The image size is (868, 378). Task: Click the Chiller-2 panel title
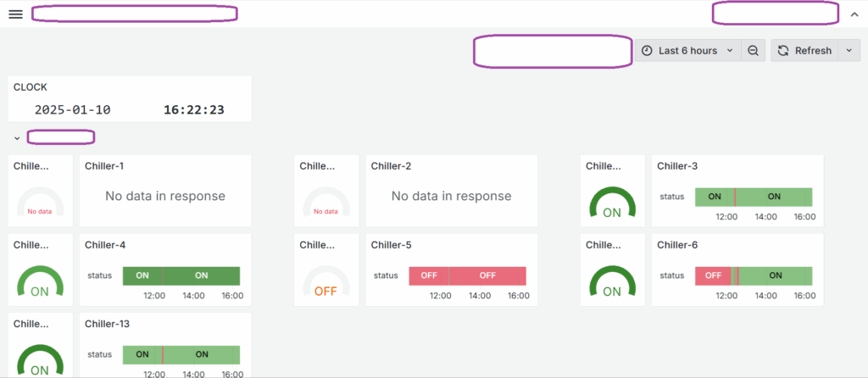(387, 166)
